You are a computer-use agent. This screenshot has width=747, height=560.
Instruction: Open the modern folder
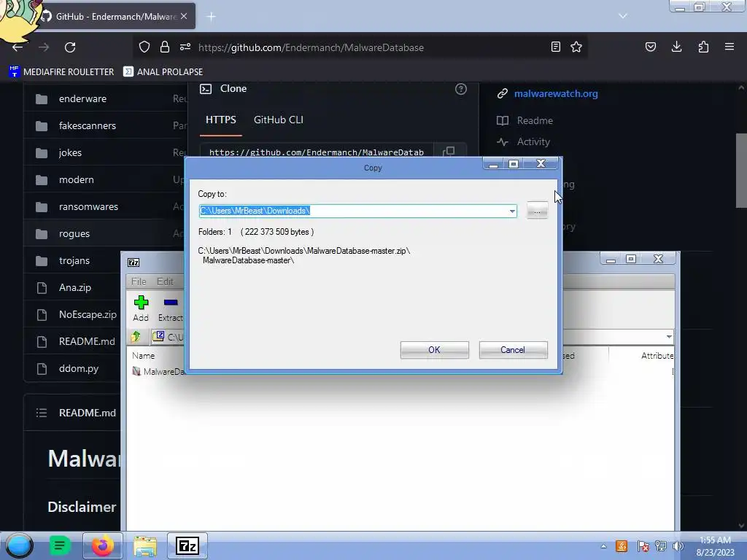pyautogui.click(x=76, y=180)
